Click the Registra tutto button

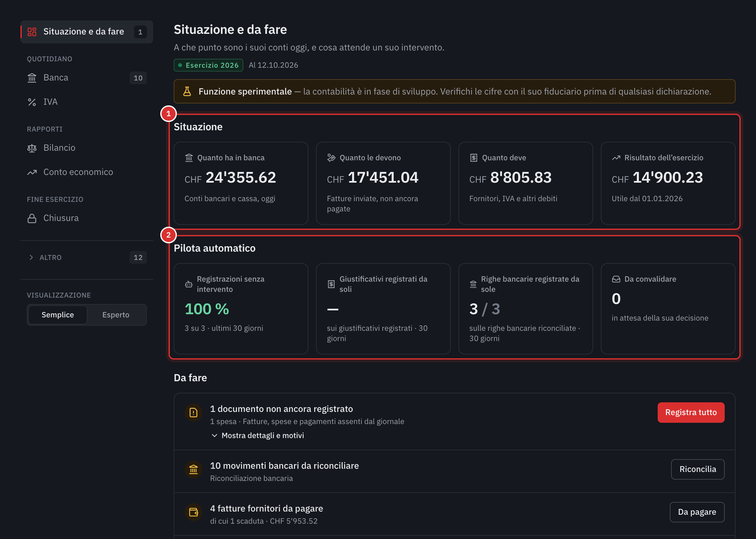691,413
